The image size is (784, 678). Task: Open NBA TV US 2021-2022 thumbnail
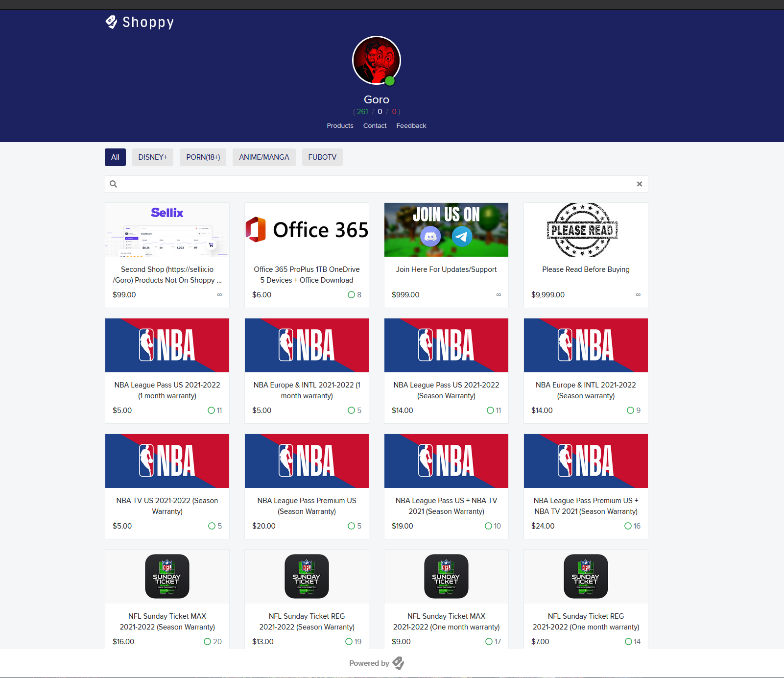(x=167, y=461)
